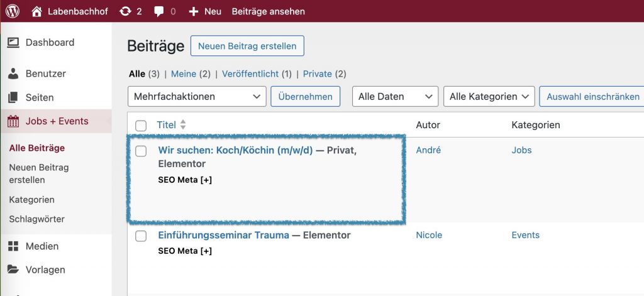
Task: Open Medien via its sidebar icon
Action: point(13,246)
